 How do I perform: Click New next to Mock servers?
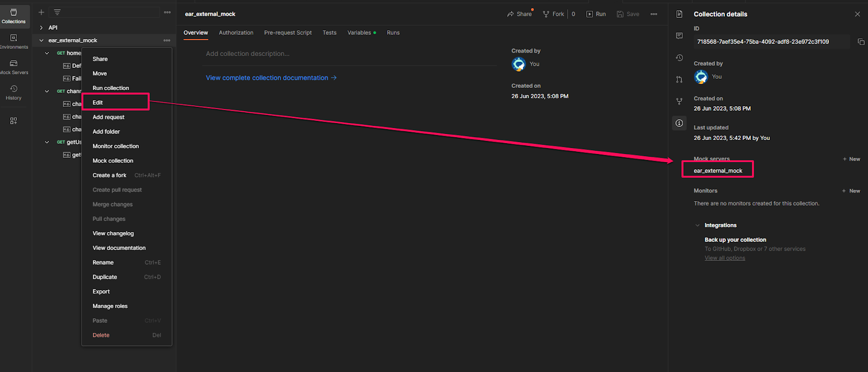point(851,159)
